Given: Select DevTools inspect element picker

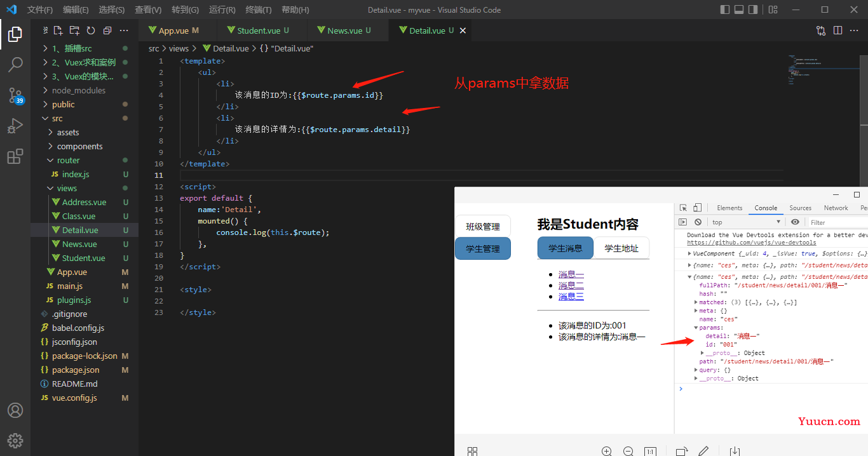Looking at the screenshot, I should click(x=683, y=208).
